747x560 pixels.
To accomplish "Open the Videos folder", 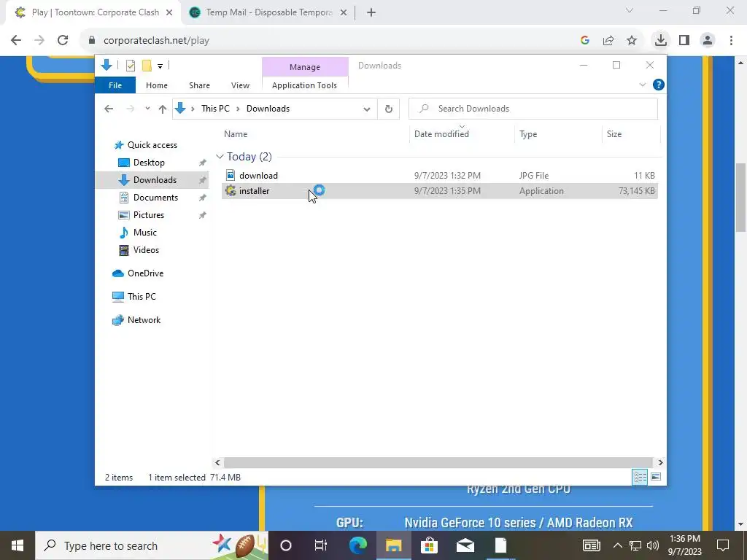I will pos(146,250).
